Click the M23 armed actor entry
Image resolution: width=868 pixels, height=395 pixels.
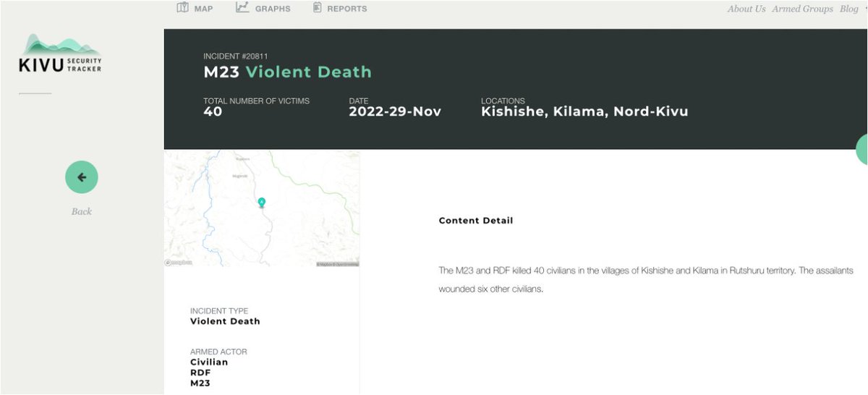pyautogui.click(x=200, y=383)
